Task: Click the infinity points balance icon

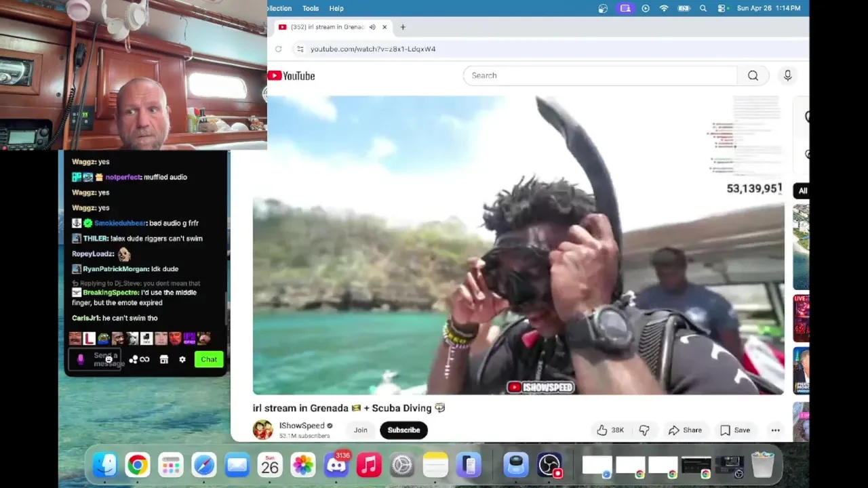Action: [144, 359]
